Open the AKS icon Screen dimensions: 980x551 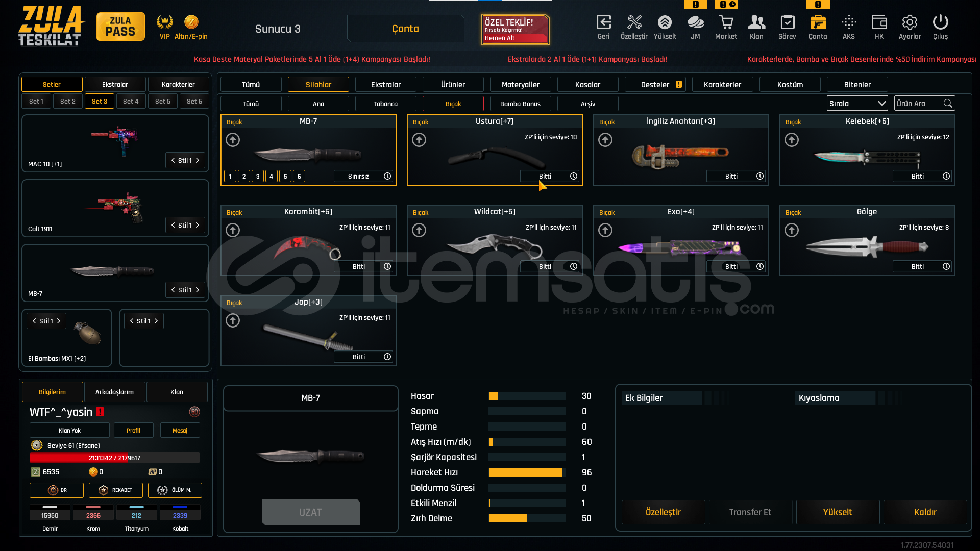(x=849, y=22)
